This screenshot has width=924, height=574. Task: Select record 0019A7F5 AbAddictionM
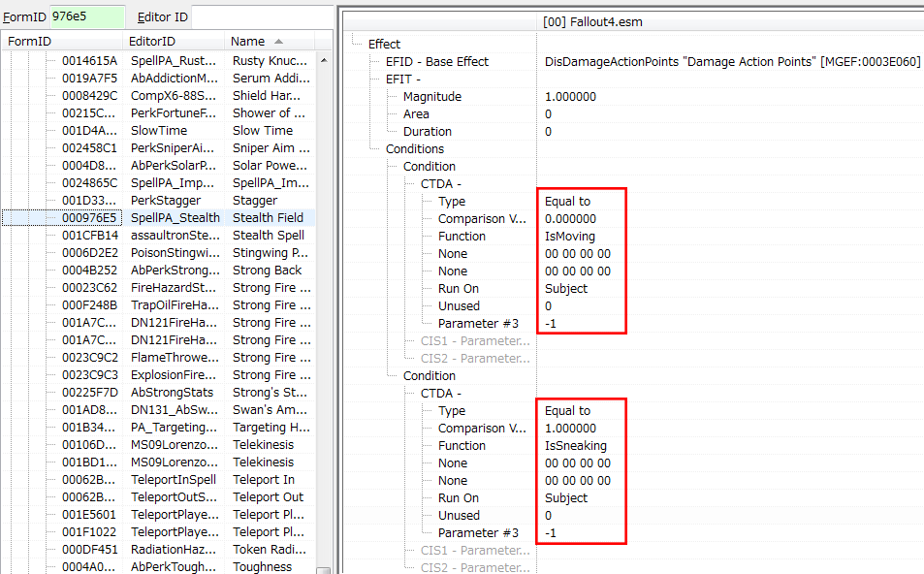pyautogui.click(x=158, y=78)
